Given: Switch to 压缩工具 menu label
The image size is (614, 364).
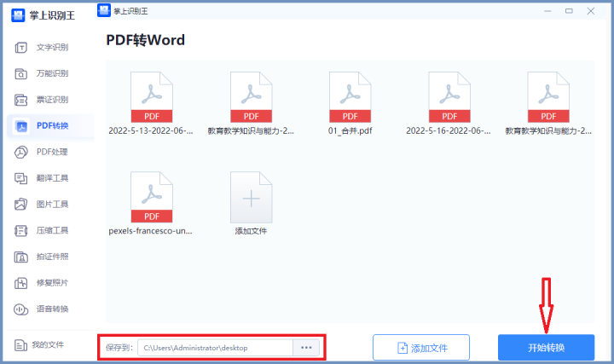Looking at the screenshot, I should [x=53, y=230].
